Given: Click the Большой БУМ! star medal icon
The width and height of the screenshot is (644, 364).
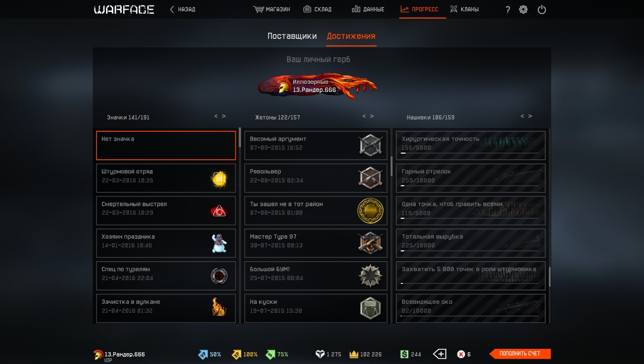Looking at the screenshot, I should coord(370,276).
